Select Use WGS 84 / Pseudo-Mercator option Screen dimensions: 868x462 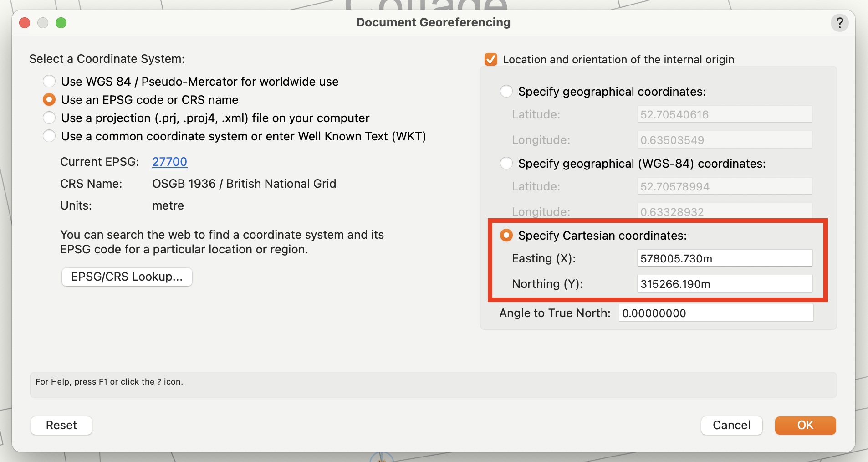coord(49,81)
